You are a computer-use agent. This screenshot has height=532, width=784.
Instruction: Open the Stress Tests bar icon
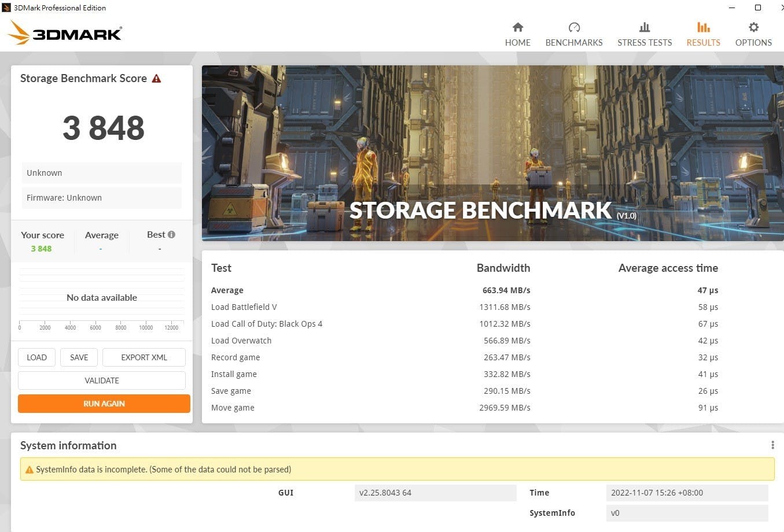[645, 27]
